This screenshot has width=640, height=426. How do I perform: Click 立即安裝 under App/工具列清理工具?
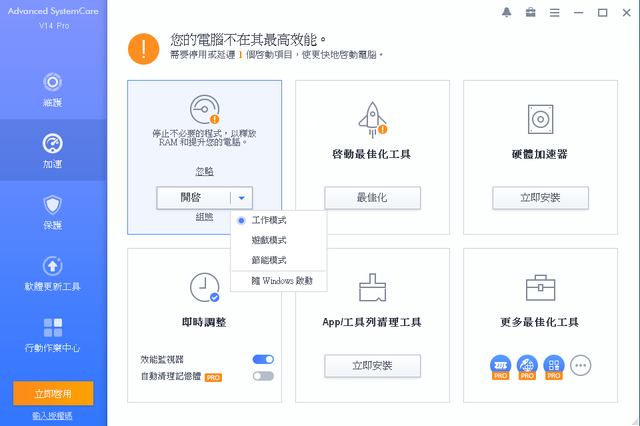[x=372, y=366]
